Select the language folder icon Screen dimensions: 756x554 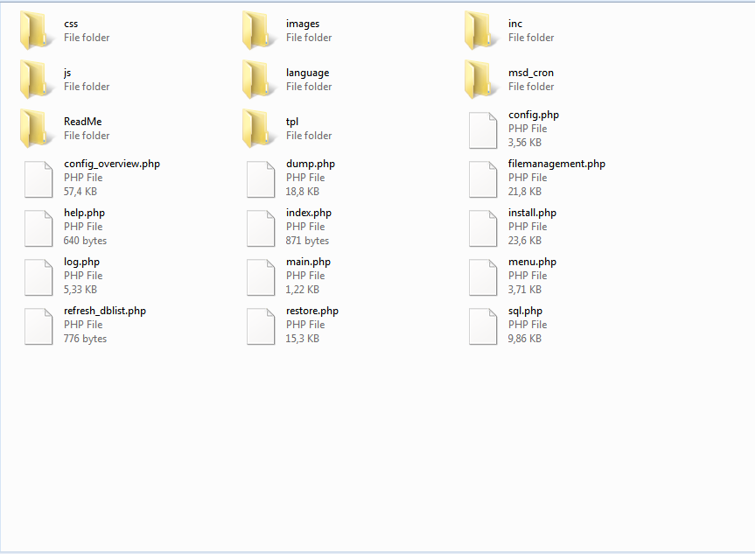257,80
